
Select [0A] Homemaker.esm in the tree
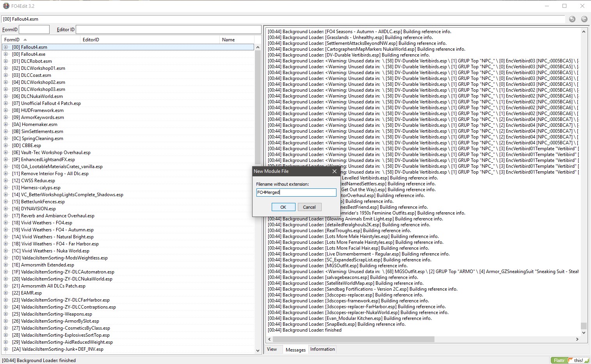(x=35, y=124)
